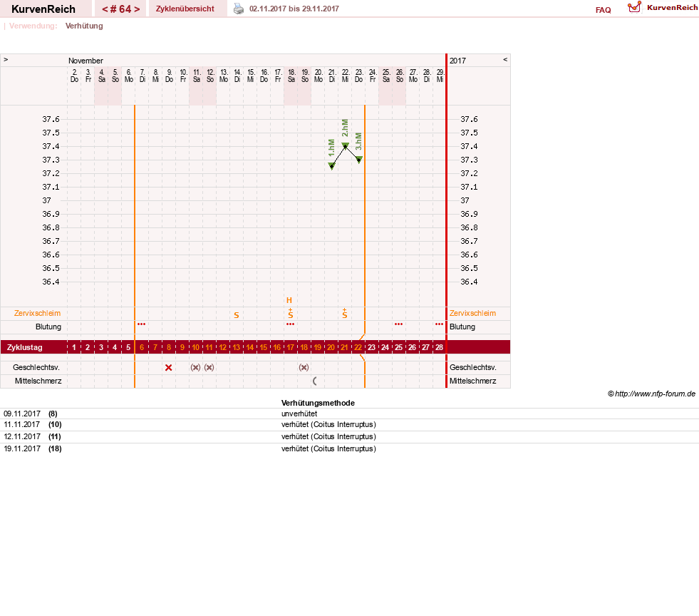Click the printer icon next to date range
This screenshot has width=699, height=616.
pos(239,9)
